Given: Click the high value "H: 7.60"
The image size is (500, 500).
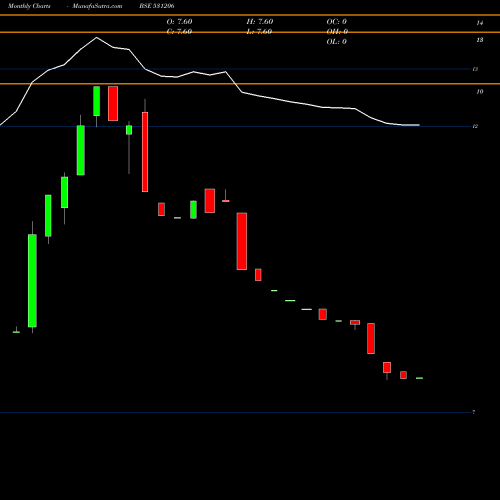Looking at the screenshot, I should [260, 22].
